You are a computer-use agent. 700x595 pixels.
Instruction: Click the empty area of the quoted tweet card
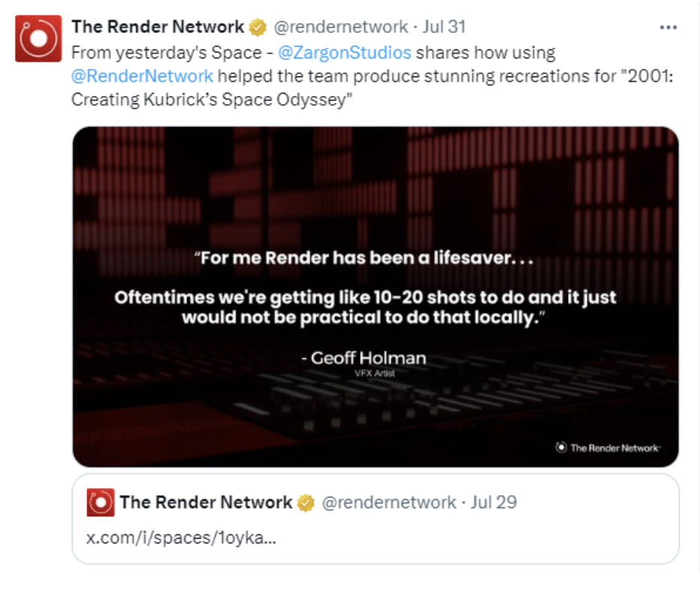click(x=487, y=538)
